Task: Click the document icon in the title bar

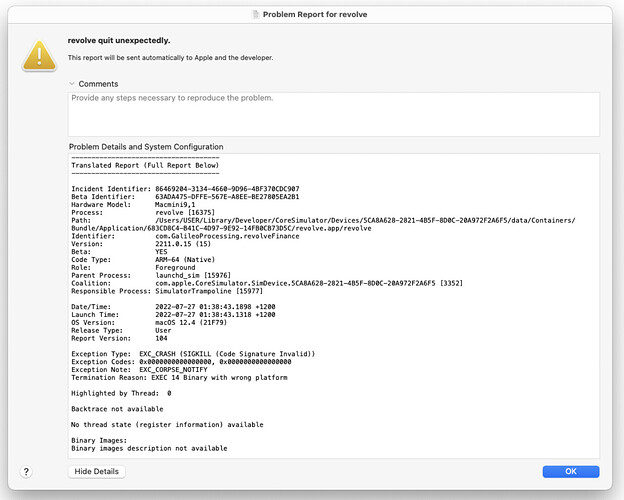Action: point(258,13)
